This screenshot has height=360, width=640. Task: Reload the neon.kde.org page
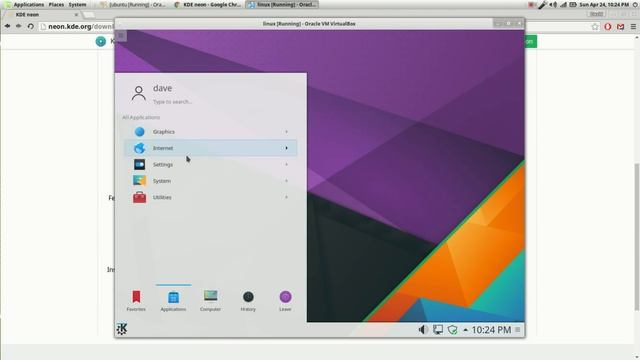[31, 26]
